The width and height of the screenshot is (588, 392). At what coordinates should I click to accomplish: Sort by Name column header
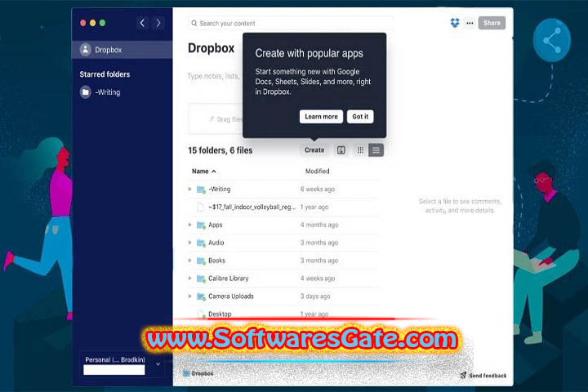tap(203, 171)
